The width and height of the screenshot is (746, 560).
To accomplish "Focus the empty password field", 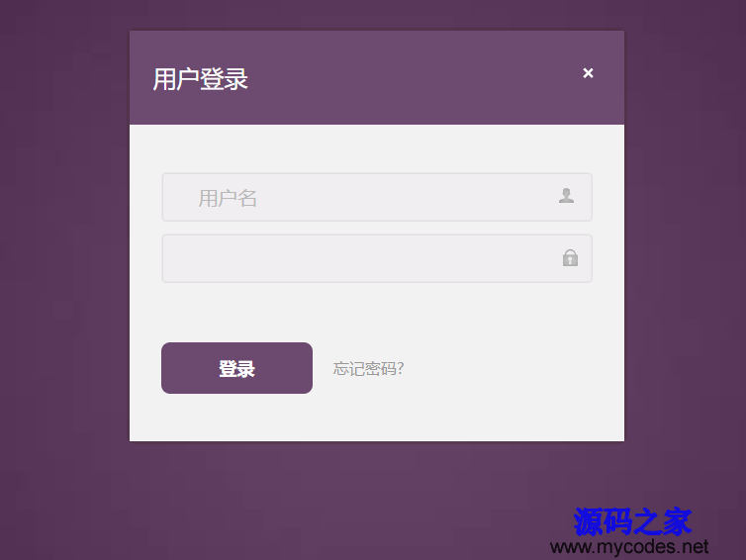I will click(377, 258).
